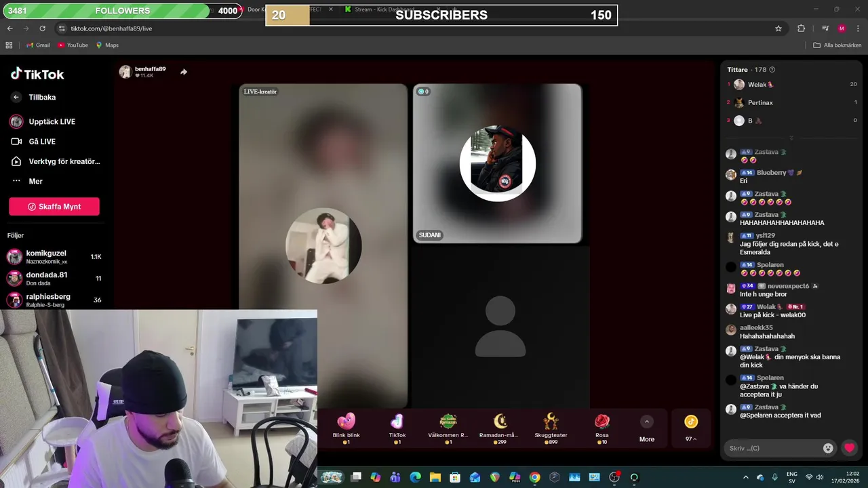Click the chat input field Skriv

pos(773,448)
